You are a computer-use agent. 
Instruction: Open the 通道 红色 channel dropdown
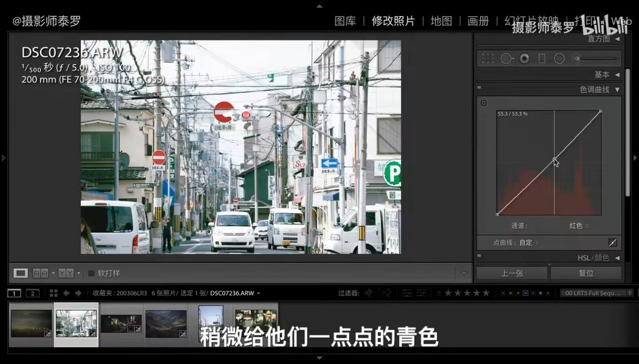coord(578,225)
